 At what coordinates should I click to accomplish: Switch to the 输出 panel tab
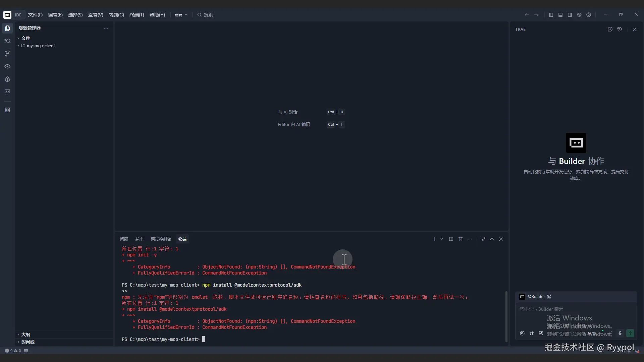coord(139,239)
